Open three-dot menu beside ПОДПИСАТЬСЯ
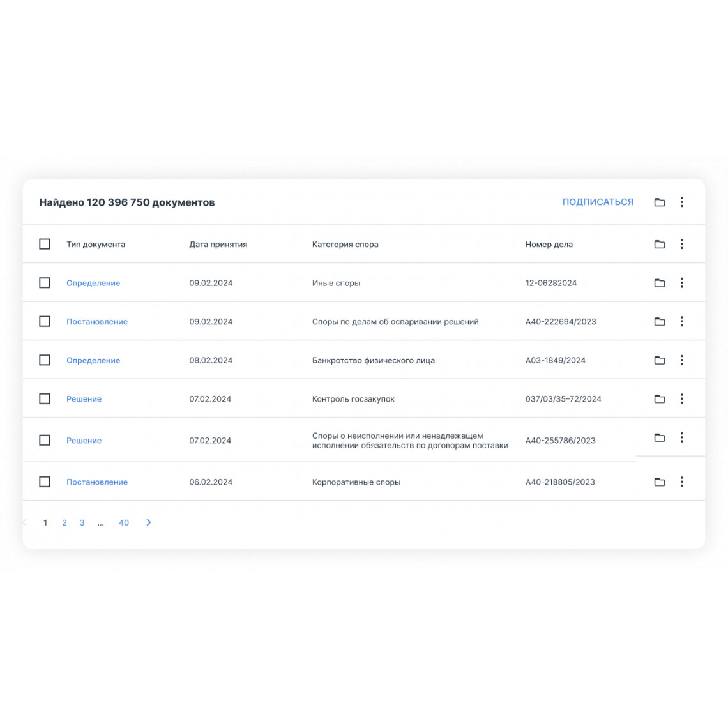Image resolution: width=728 pixels, height=728 pixels. pos(681,202)
